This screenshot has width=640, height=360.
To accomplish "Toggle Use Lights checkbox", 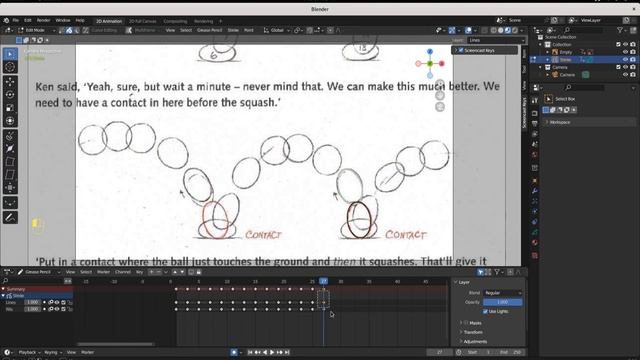I will (485, 311).
